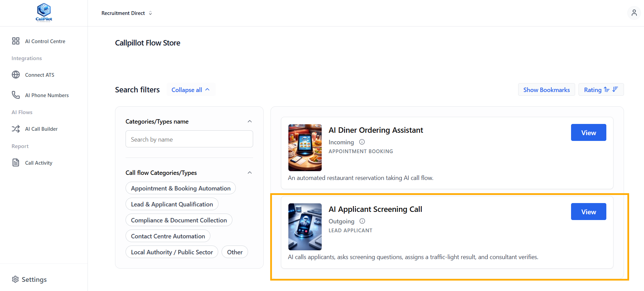Click the AI Applicant Screening Call title

pyautogui.click(x=375, y=209)
